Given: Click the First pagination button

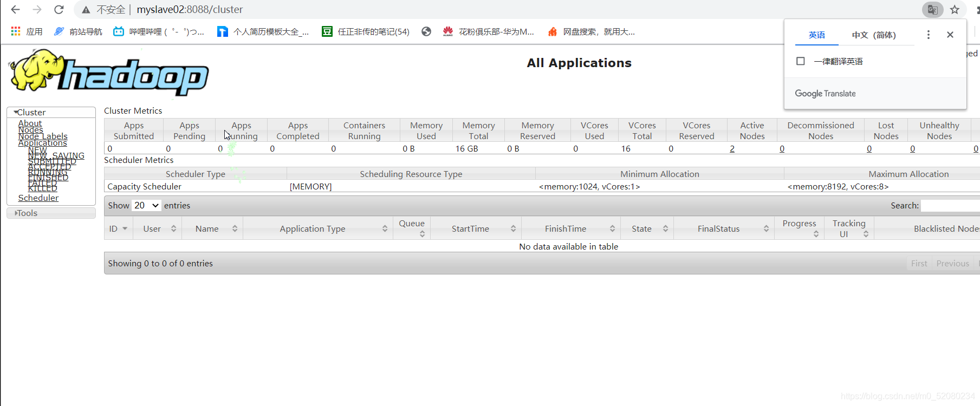Looking at the screenshot, I should [x=919, y=264].
